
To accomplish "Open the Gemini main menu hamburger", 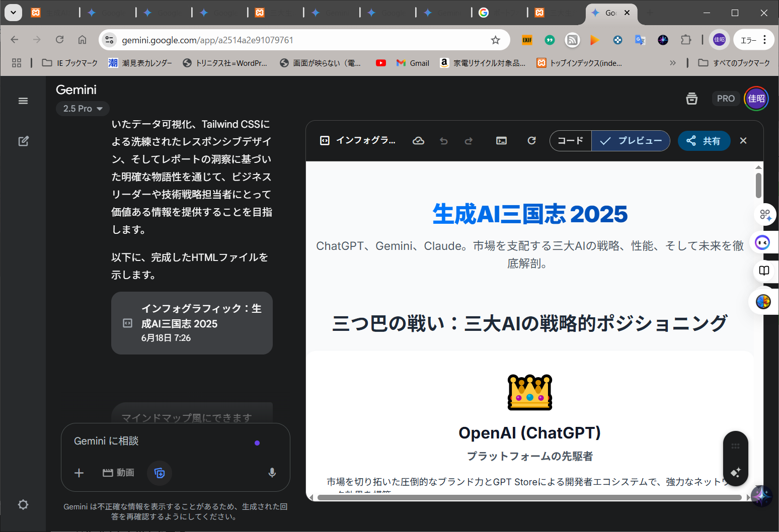I will click(23, 101).
